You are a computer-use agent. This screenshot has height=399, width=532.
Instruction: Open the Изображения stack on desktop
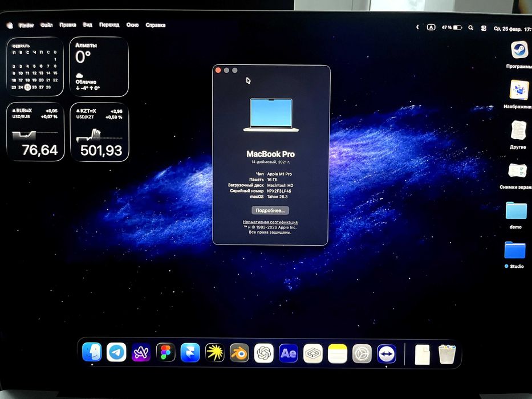518,90
